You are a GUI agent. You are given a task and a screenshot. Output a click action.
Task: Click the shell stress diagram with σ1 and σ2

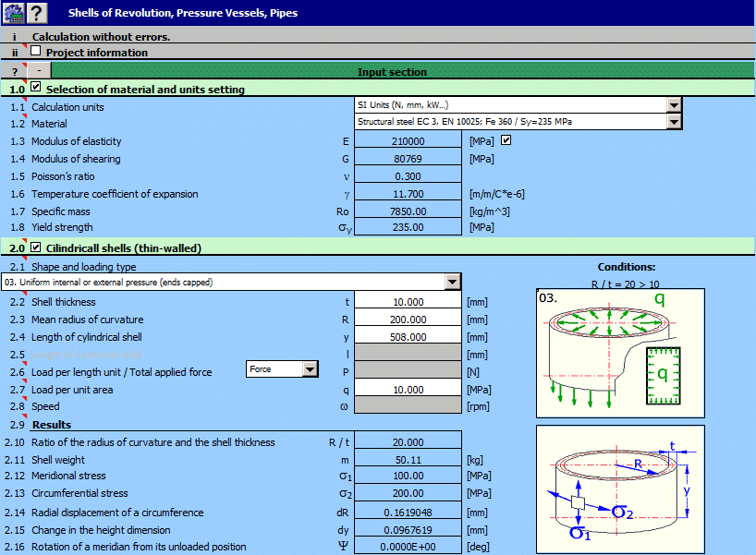(x=619, y=488)
